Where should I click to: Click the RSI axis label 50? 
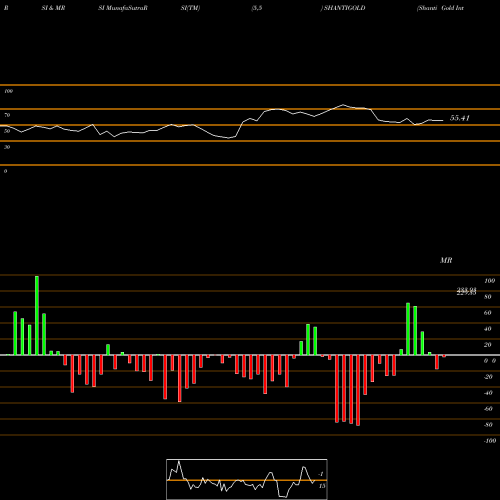[7, 131]
